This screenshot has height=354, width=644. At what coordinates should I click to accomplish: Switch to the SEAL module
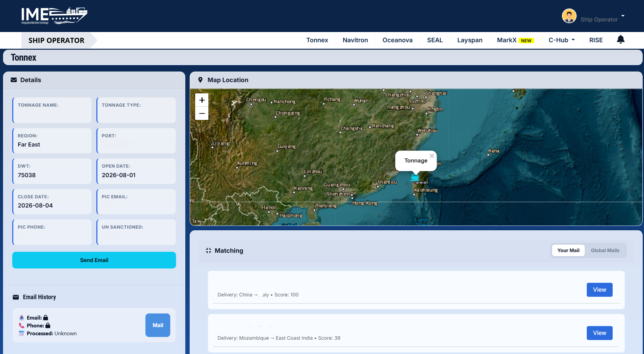(435, 40)
